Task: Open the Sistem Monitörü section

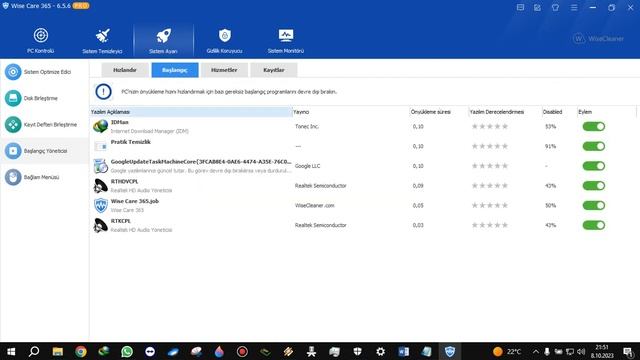Action: (x=286, y=40)
